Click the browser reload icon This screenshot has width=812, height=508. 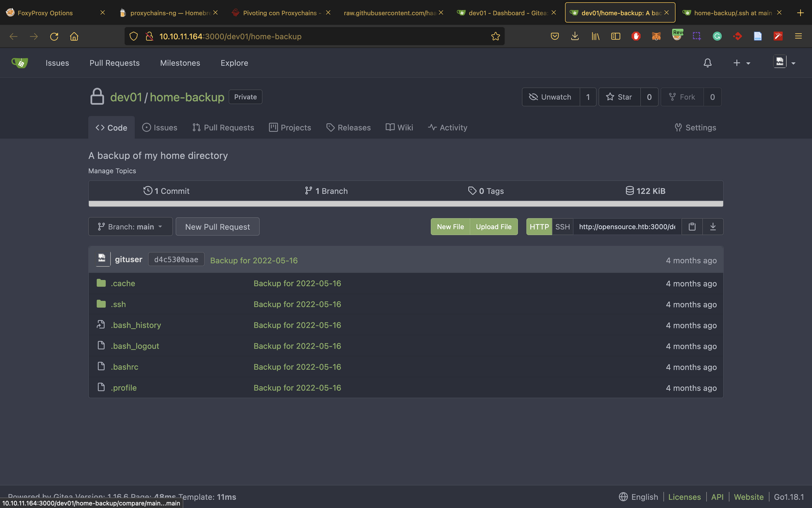point(54,36)
